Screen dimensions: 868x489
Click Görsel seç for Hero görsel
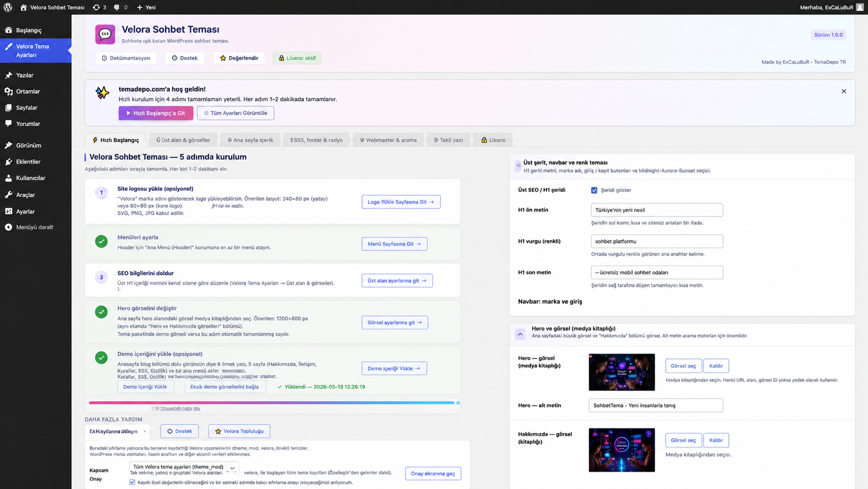(x=683, y=366)
